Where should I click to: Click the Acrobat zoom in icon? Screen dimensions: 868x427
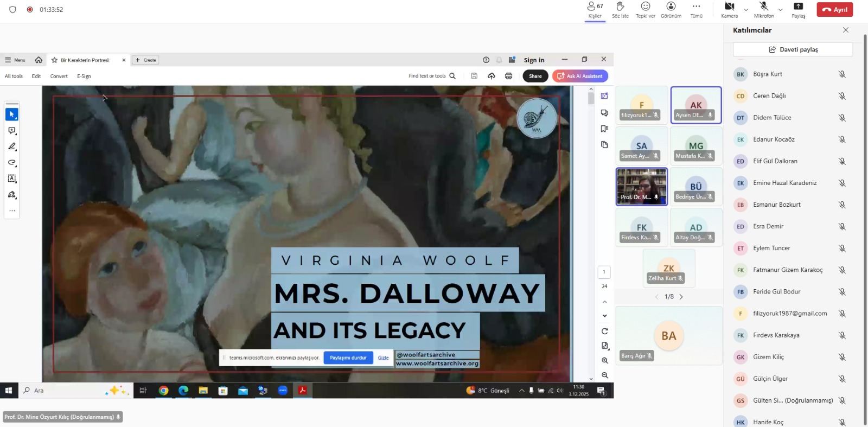(x=604, y=360)
